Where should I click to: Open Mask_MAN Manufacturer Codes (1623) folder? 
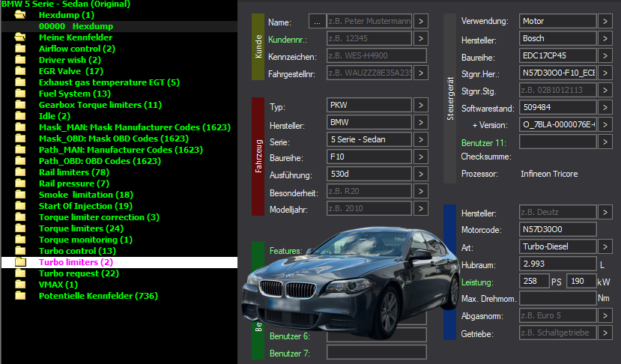coord(135,127)
